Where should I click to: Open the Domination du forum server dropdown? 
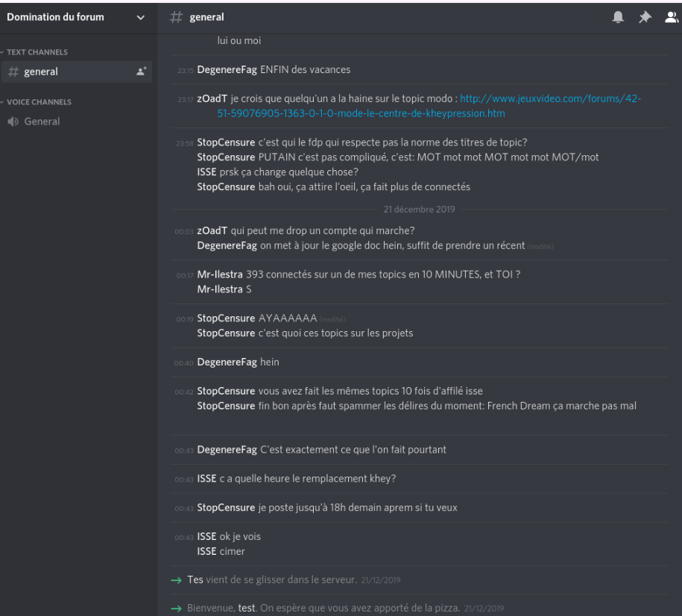[x=140, y=18]
